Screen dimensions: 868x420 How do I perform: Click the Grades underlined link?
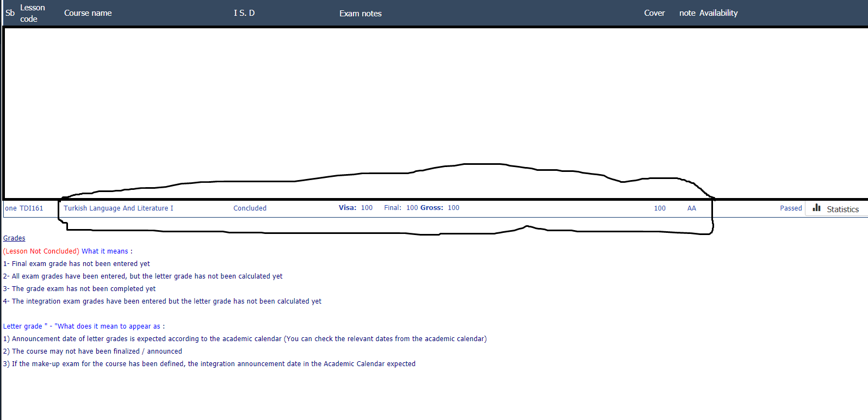[14, 238]
